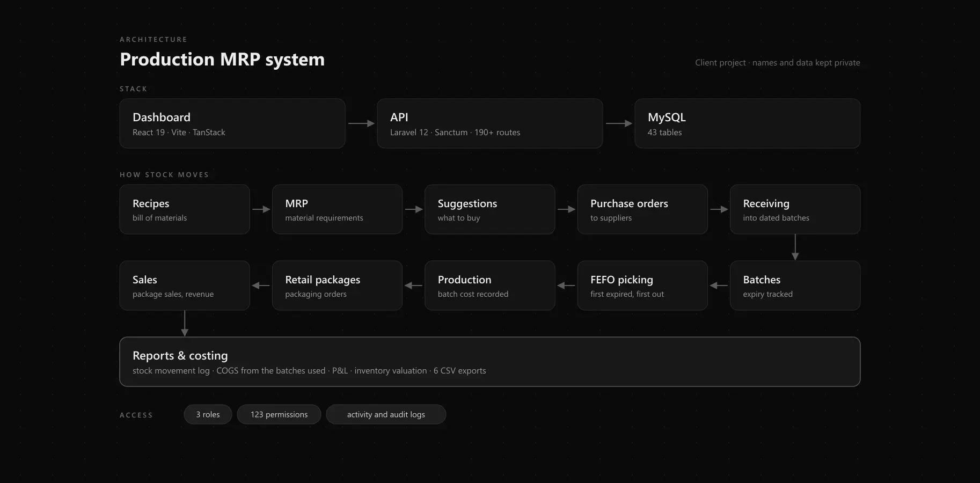
Task: Click the Production MRP system heading
Action: pyautogui.click(x=222, y=59)
